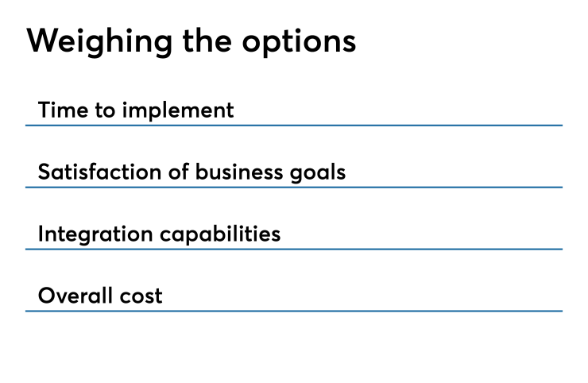588x383 pixels.
Task: Click the blue divider beneath "Overall cost"
Action: click(x=294, y=311)
